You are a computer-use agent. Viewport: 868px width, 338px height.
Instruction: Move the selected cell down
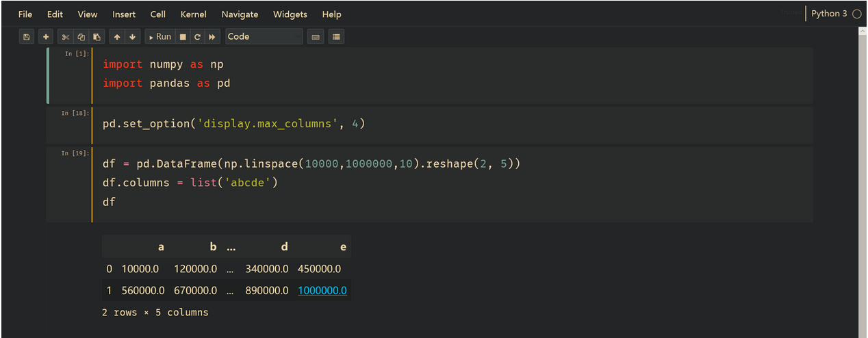132,37
